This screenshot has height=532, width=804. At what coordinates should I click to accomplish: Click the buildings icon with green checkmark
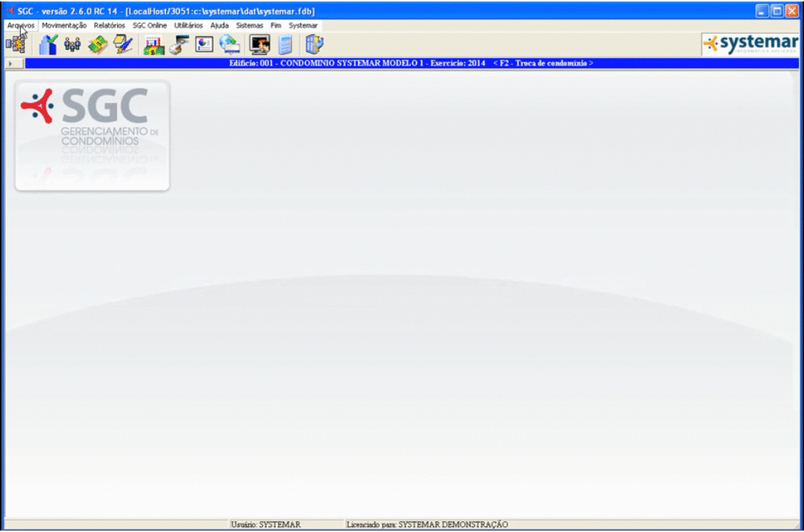pyautogui.click(x=49, y=45)
